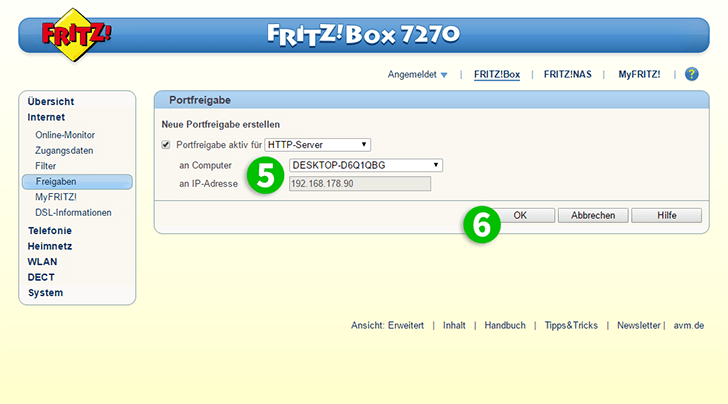Viewport: 728px width, 404px height.
Task: Open the HTTP-Server service dropdown
Action: 318,145
